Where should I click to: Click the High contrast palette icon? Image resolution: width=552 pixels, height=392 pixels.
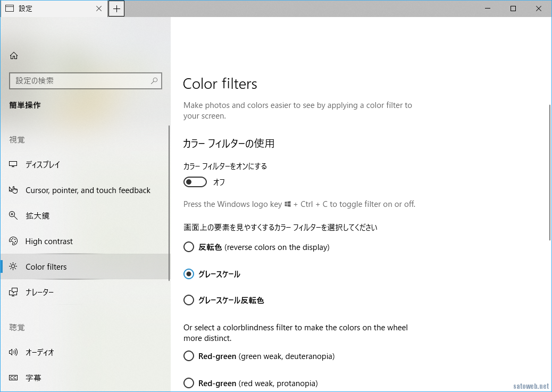14,241
